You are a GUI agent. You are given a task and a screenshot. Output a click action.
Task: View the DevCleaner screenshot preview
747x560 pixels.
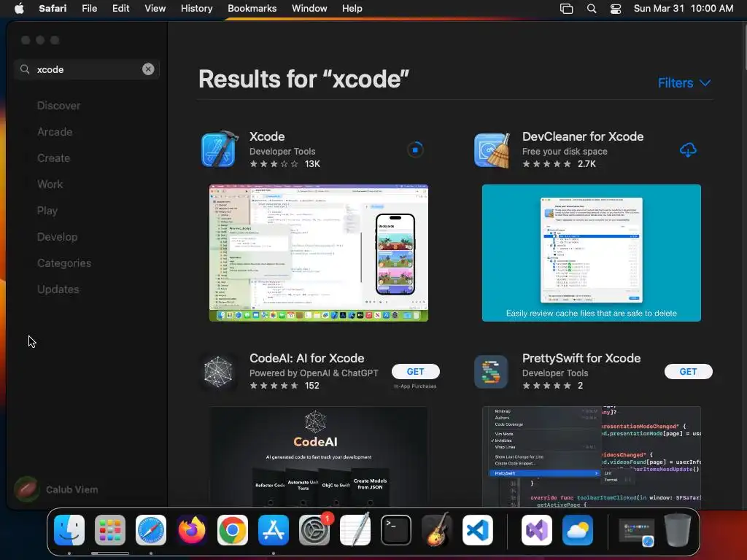pyautogui.click(x=591, y=253)
